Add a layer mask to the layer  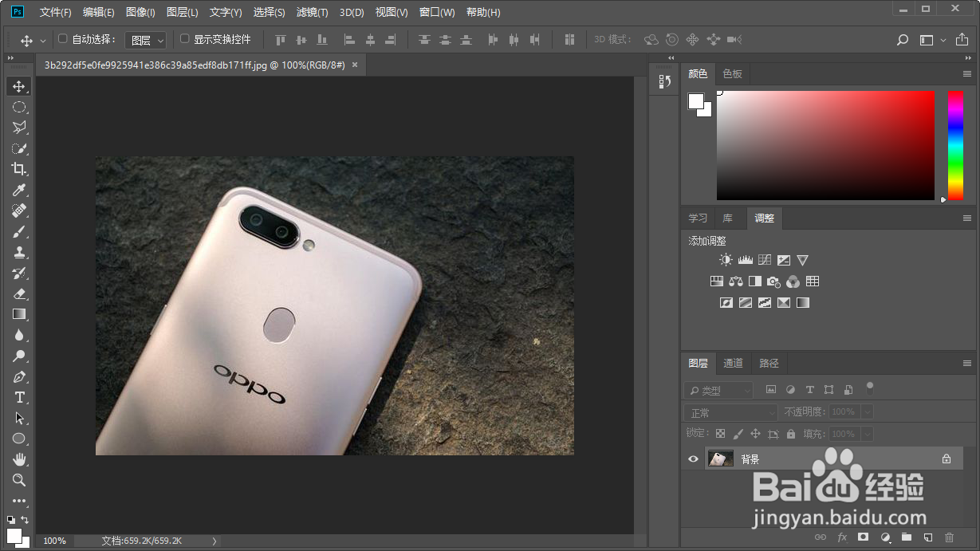[x=863, y=537]
